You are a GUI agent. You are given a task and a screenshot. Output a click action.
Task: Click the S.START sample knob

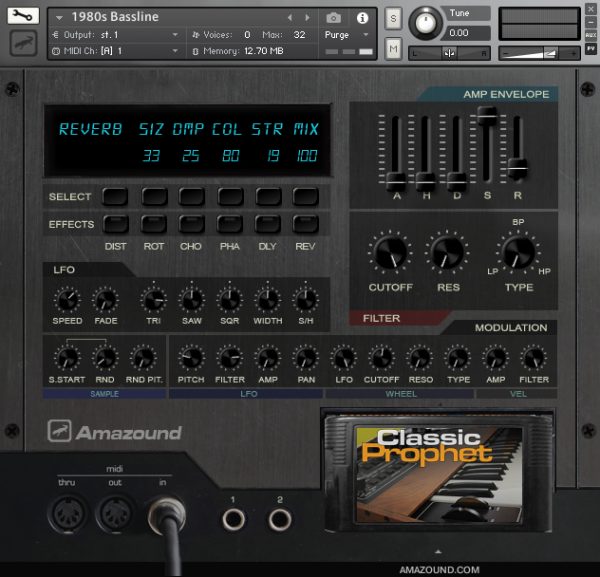pos(67,358)
